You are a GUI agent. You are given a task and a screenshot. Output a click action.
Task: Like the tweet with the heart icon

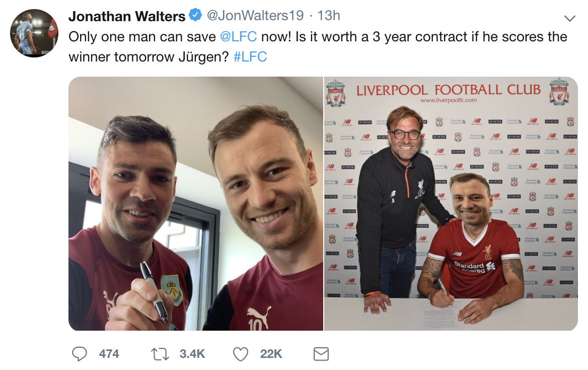pos(240,354)
